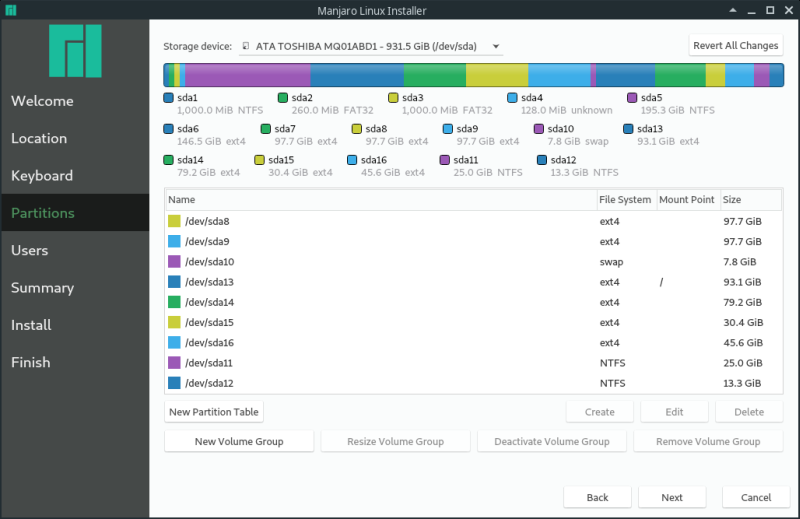Click the sda4 legend color swatch

512,97
